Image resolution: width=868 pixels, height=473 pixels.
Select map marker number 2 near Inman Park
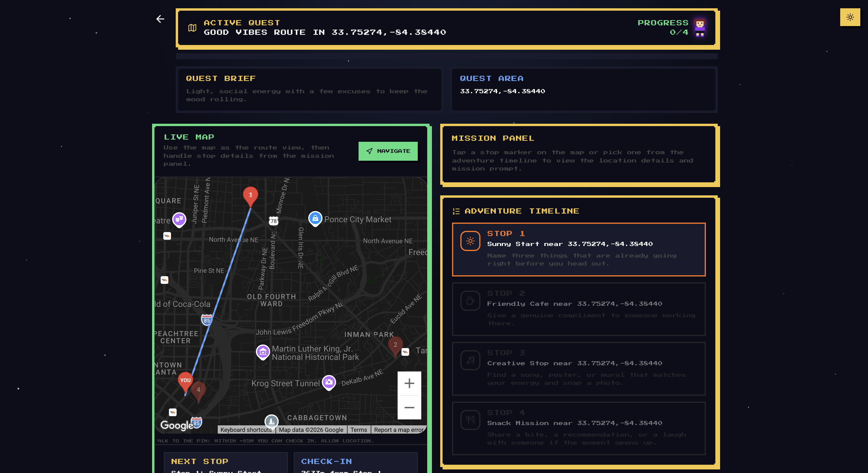coord(395,346)
